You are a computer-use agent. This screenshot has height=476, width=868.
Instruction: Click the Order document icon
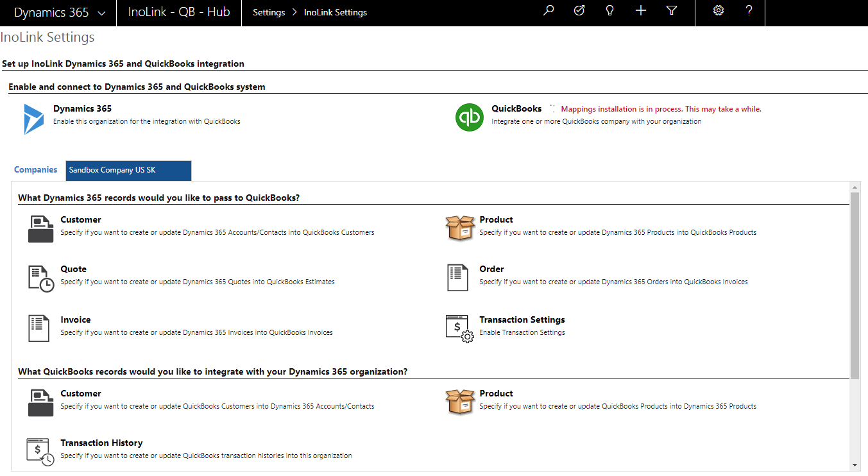[458, 277]
